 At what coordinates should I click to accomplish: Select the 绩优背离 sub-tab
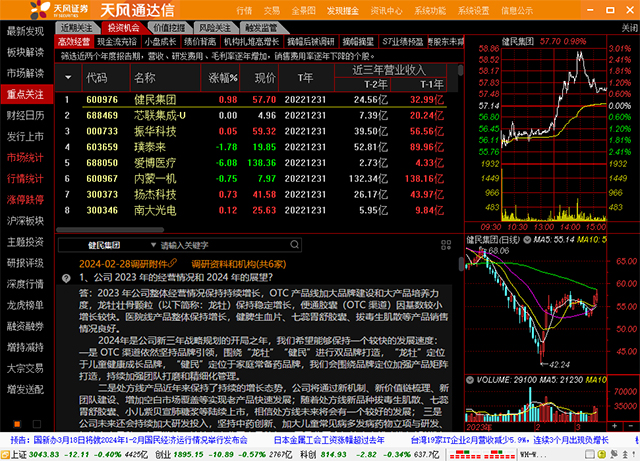pos(200,42)
